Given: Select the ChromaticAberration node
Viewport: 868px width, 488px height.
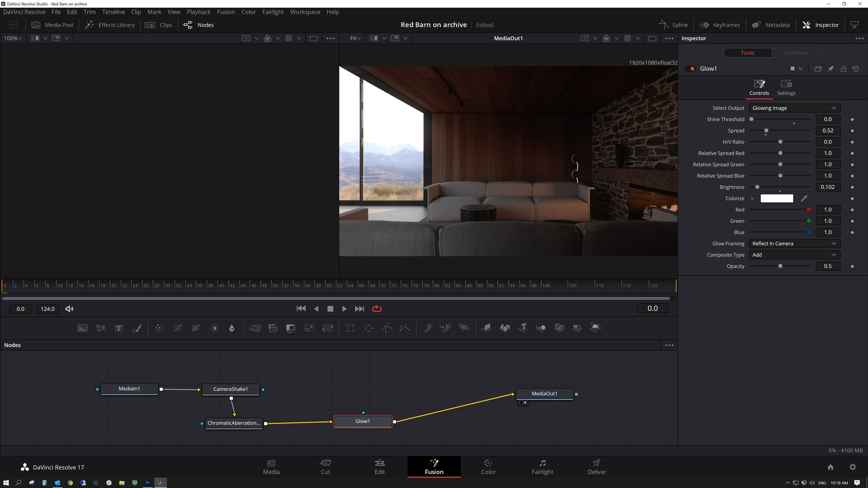Looking at the screenshot, I should point(234,423).
